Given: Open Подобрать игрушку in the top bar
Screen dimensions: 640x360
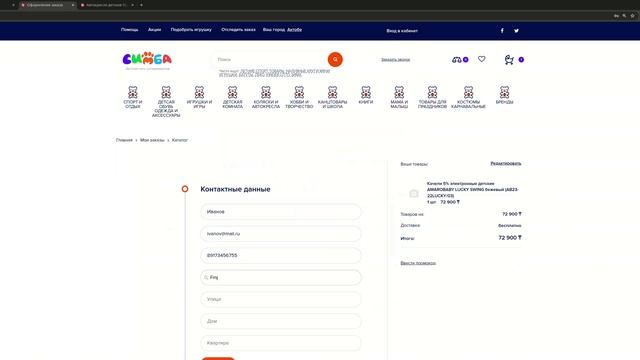Looking at the screenshot, I should click(x=191, y=30).
